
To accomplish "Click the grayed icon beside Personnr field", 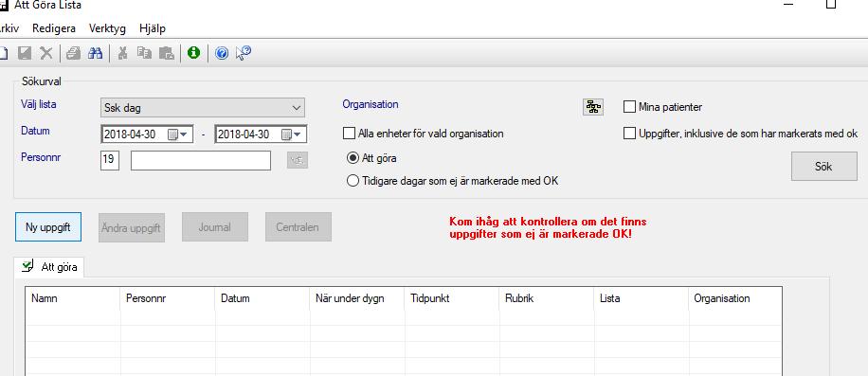I will pos(298,160).
